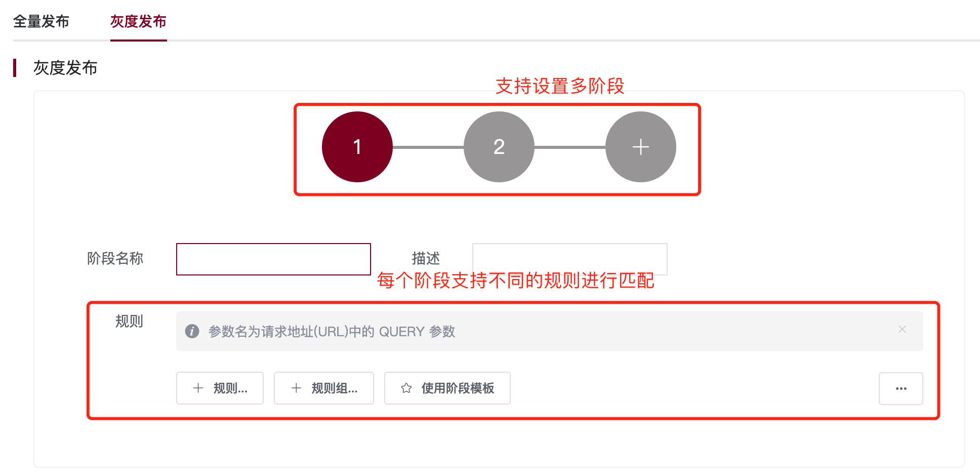Viewport: 980px width, 476px height.
Task: Click the 规则 section label
Action: pos(129,321)
